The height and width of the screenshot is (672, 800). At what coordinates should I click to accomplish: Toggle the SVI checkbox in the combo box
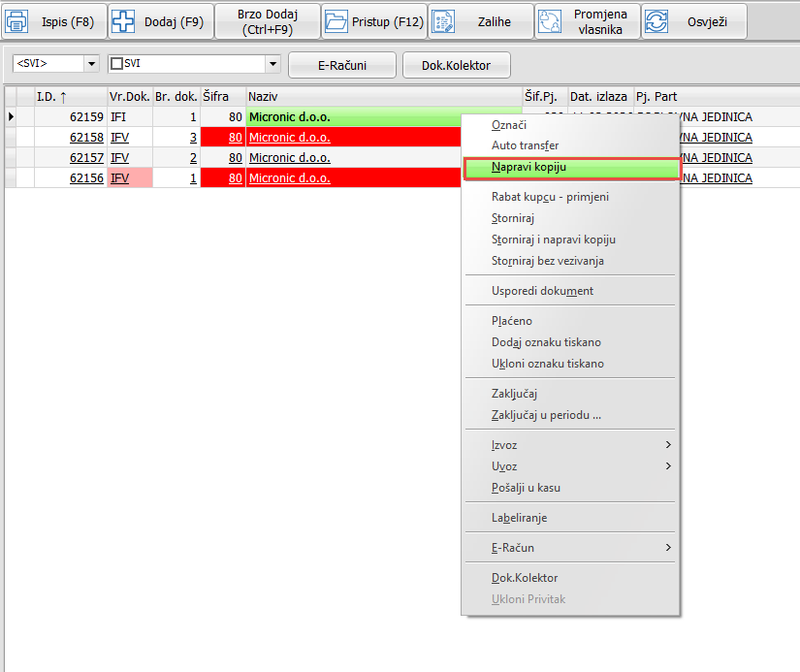point(116,64)
